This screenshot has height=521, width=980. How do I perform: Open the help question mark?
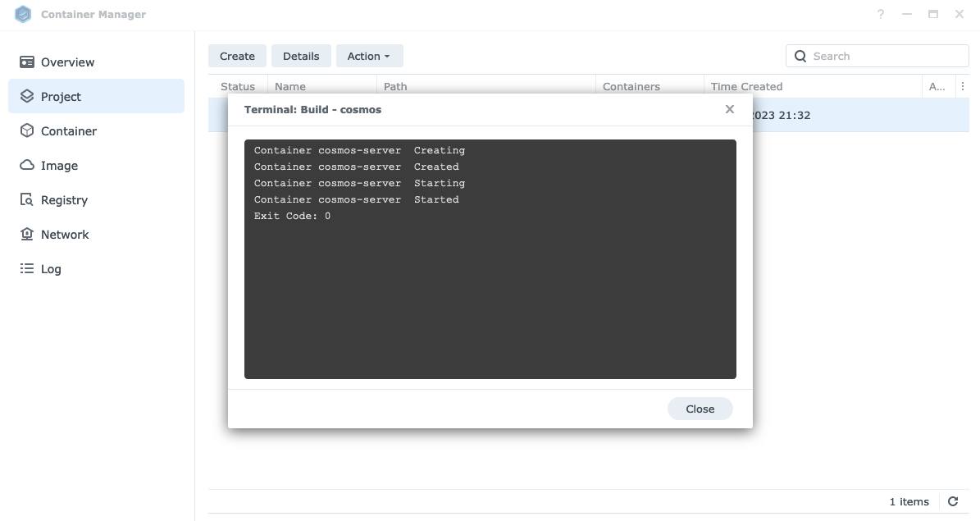point(881,15)
